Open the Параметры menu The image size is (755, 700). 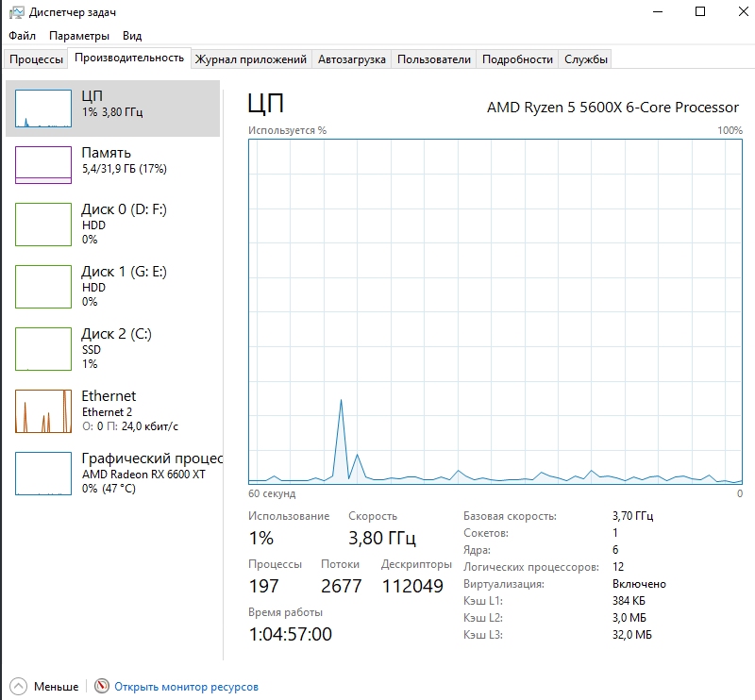(x=79, y=36)
